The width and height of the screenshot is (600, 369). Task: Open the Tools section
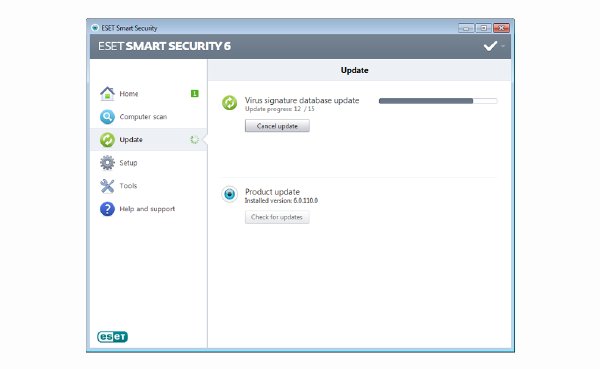coord(149,186)
